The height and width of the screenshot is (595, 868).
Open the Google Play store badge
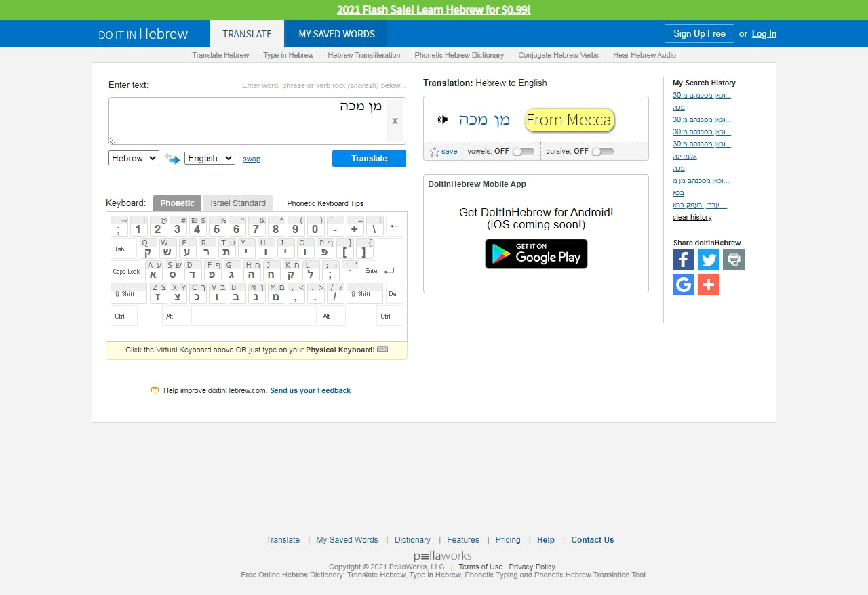coord(536,254)
